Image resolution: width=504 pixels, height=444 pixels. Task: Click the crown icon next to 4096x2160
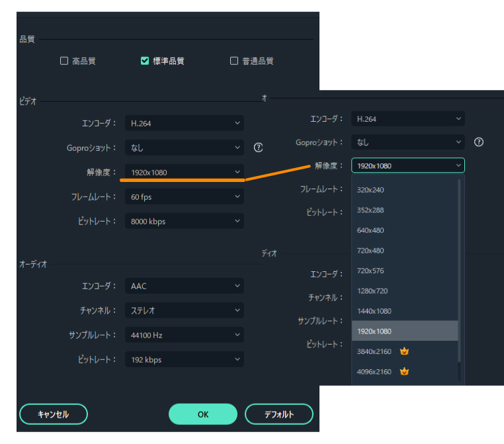(x=404, y=372)
